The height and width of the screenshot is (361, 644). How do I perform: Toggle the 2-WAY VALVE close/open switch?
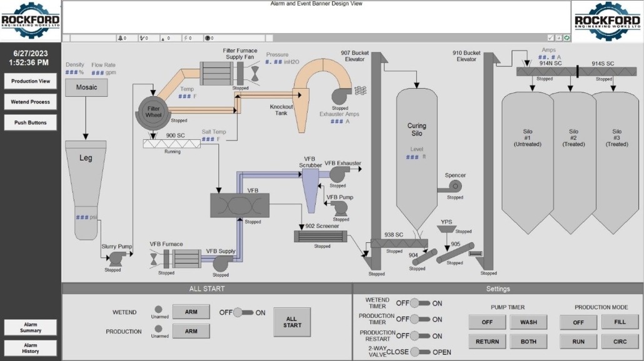point(420,352)
